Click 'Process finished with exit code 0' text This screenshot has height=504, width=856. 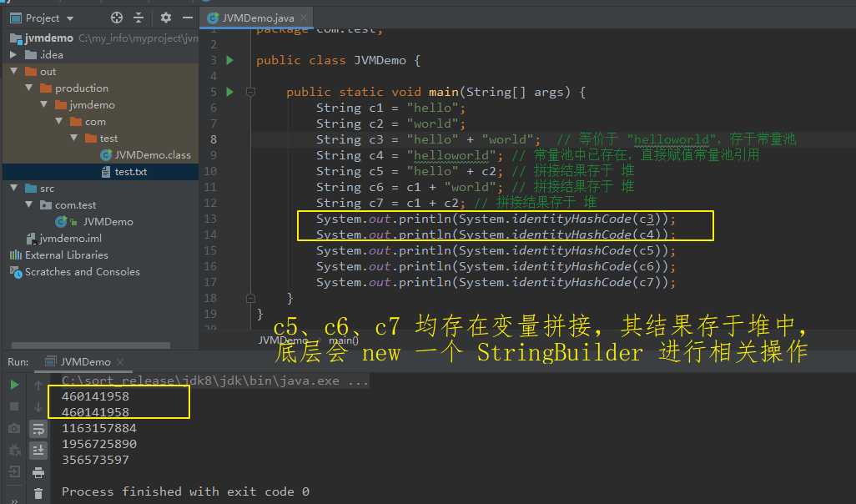185,491
